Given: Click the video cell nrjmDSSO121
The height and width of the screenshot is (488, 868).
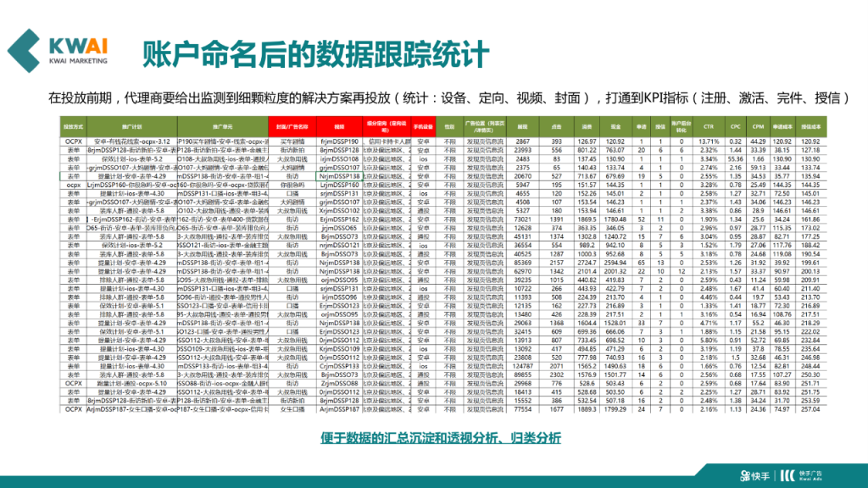Looking at the screenshot, I should coord(339,245).
